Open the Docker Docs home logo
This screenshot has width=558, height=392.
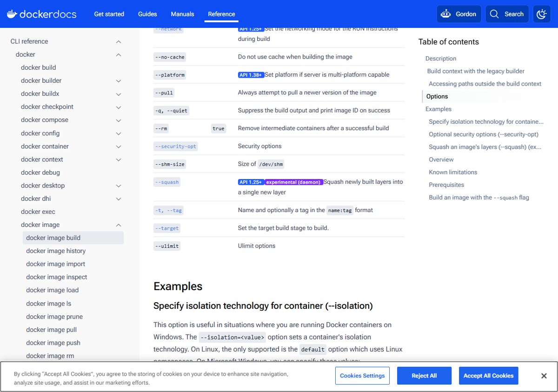click(41, 14)
